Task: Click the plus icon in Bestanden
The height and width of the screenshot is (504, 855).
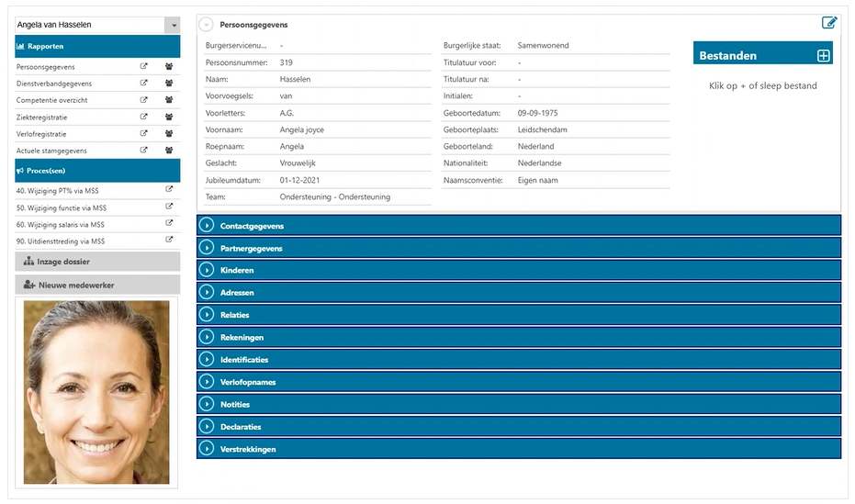Action: pos(823,55)
